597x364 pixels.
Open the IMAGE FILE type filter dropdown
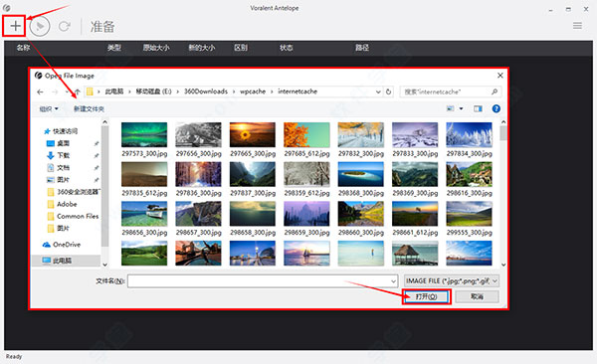(451, 281)
